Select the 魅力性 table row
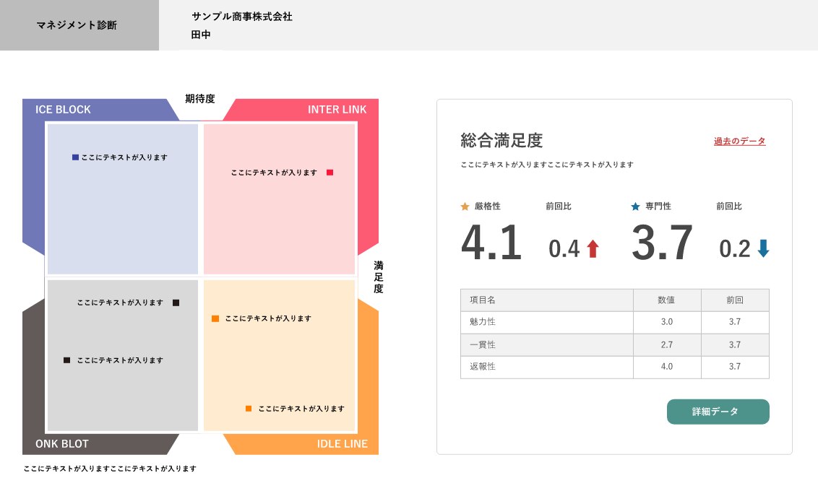 (614, 322)
